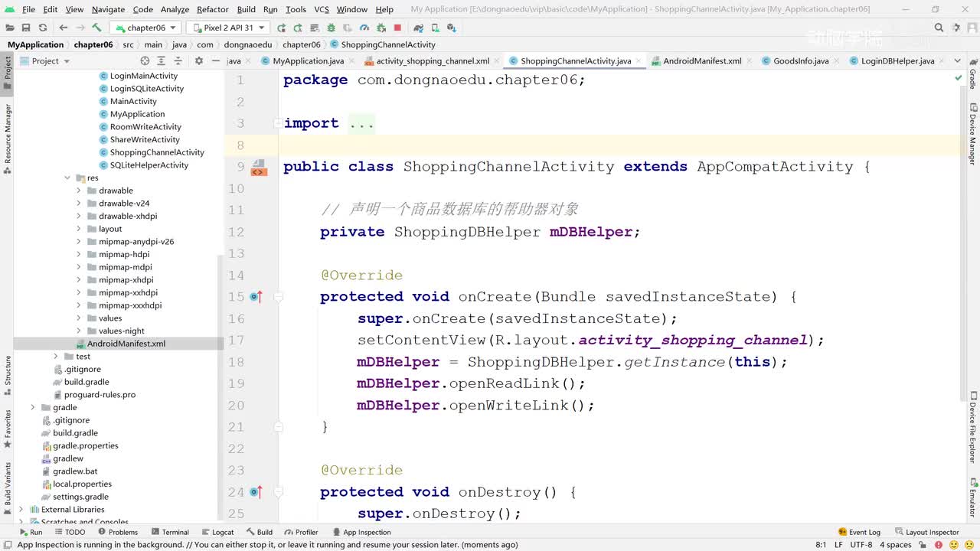The height and width of the screenshot is (551, 980).
Task: Click the related XML file gutter icon on line 9
Action: 259,168
